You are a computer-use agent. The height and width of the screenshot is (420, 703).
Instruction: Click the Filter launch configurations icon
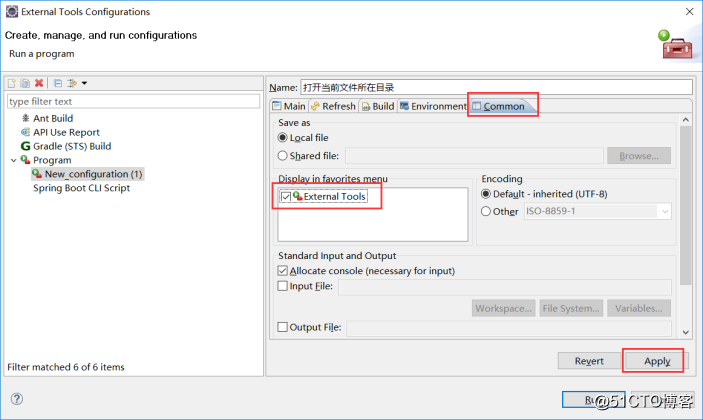71,83
